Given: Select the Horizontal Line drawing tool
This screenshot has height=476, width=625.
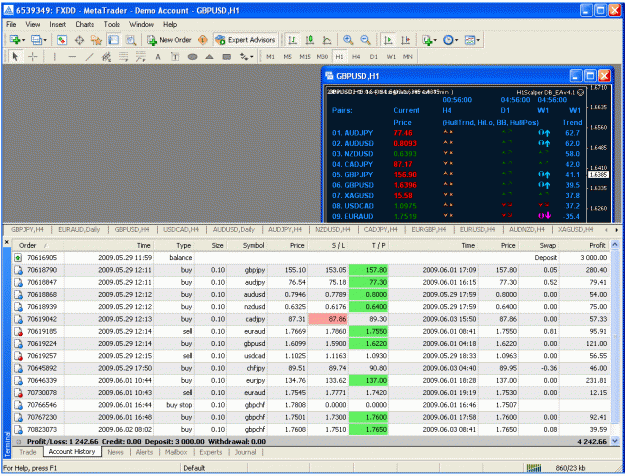Looking at the screenshot, I should click(72, 57).
